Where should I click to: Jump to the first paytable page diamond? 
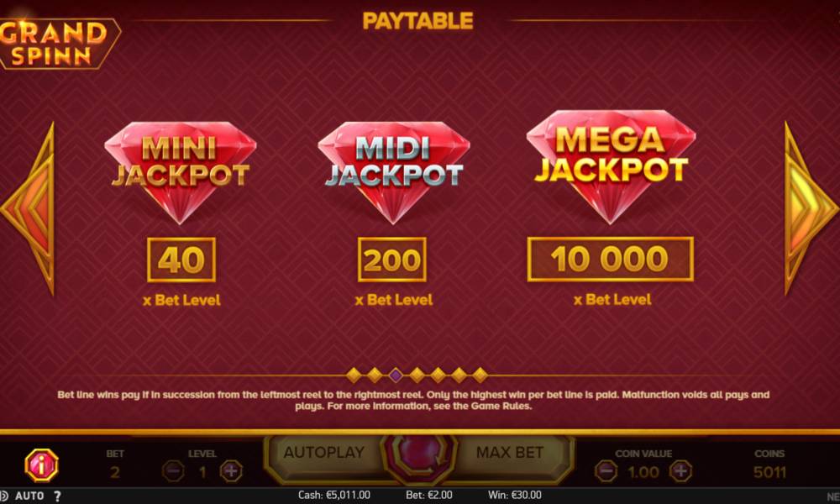tap(354, 375)
